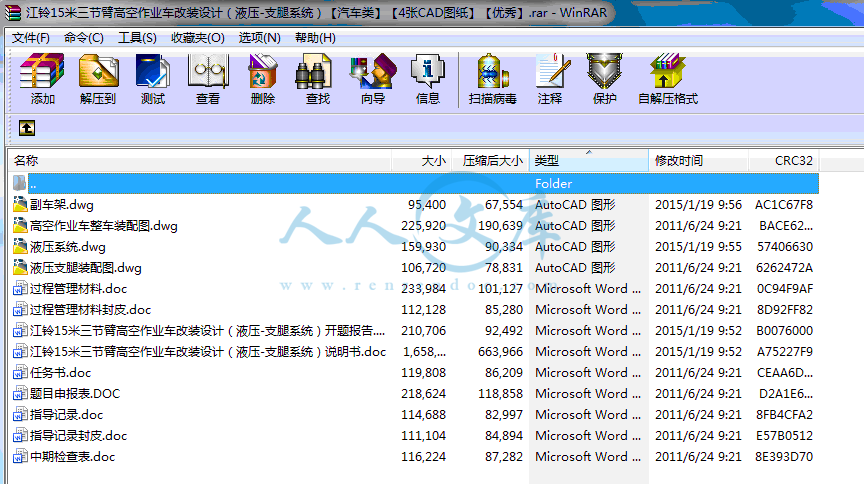Click the WinRAR title bar app icon
Viewport: 864px width, 484px height.
click(13, 12)
